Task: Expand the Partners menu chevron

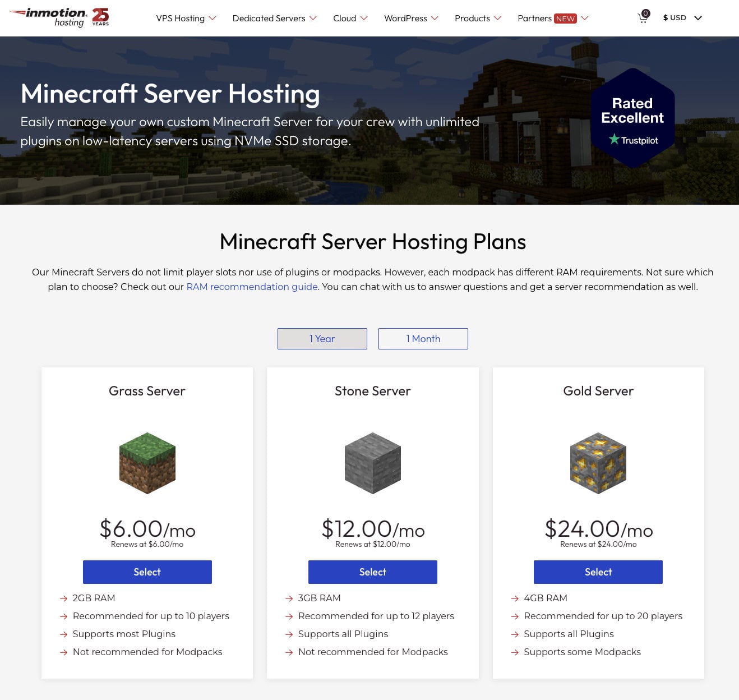Action: click(585, 18)
